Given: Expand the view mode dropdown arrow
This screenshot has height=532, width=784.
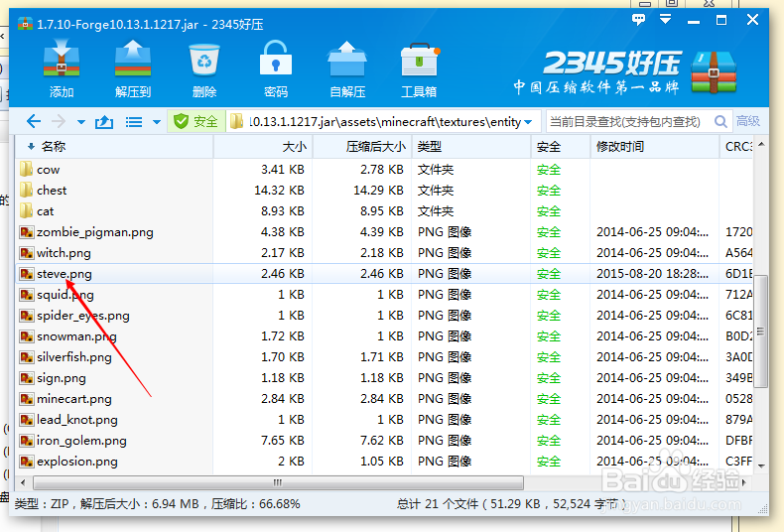Looking at the screenshot, I should 157,122.
